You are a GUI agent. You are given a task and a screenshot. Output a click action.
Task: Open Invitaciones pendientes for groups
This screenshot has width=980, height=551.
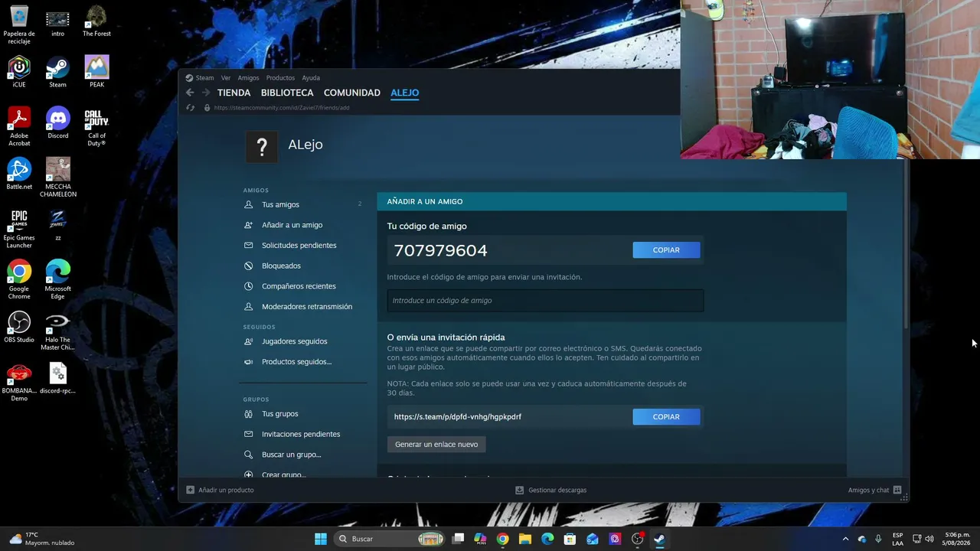[x=301, y=435]
